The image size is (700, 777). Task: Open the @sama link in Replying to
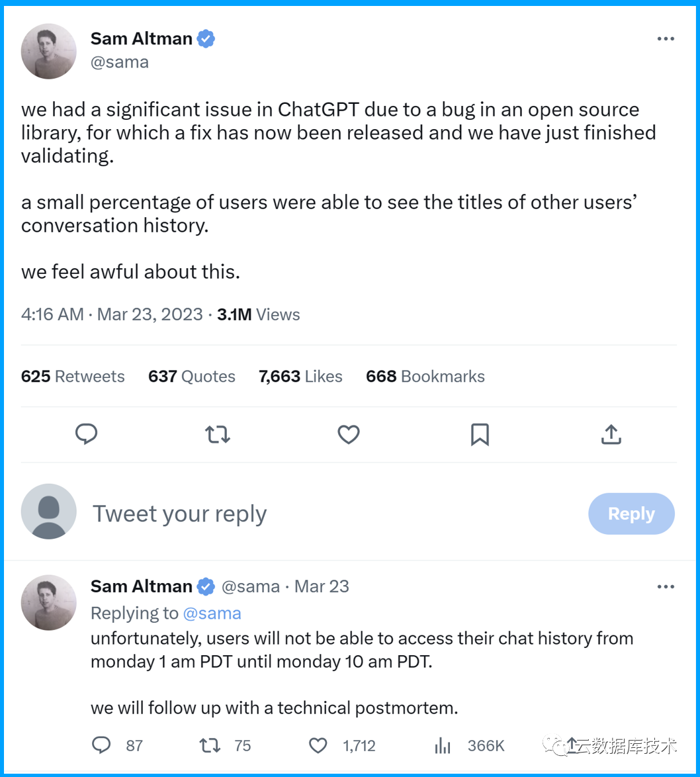[212, 614]
